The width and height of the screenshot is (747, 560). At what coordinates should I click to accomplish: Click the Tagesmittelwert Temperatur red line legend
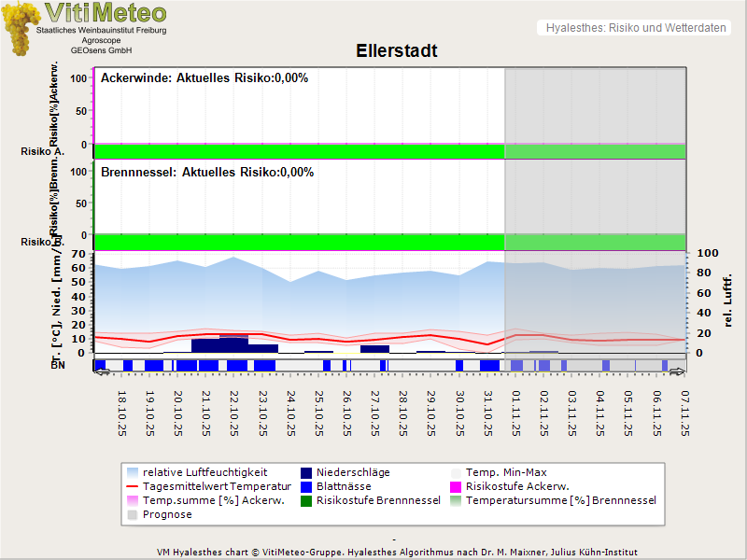[x=133, y=486]
